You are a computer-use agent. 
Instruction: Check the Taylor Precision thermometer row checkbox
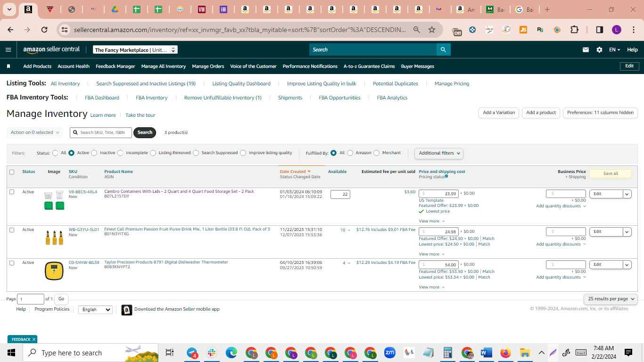(12, 263)
